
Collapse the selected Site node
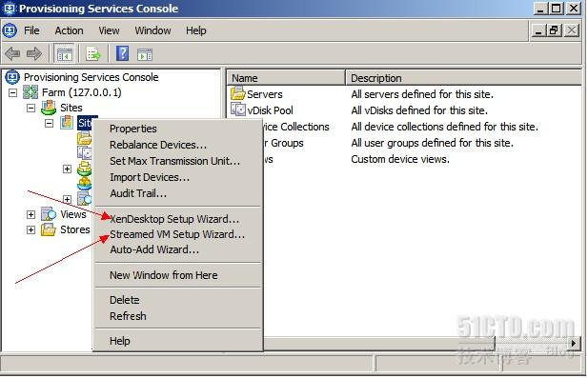50,123
